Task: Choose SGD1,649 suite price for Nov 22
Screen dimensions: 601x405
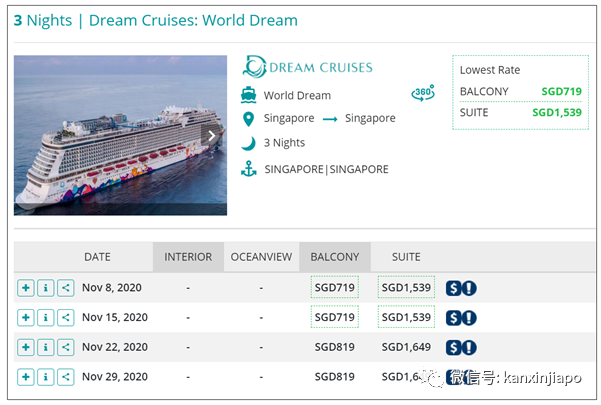Action: click(406, 347)
